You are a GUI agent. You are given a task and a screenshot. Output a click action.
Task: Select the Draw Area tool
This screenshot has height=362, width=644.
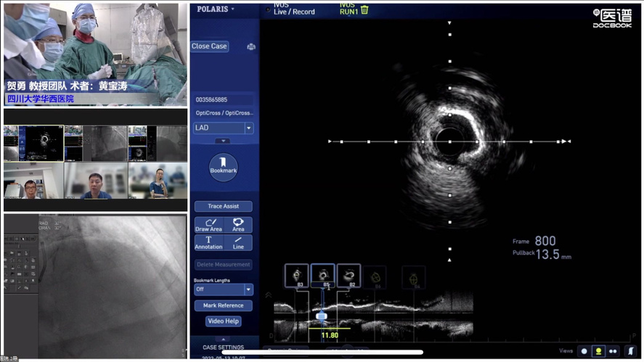pyautogui.click(x=208, y=225)
